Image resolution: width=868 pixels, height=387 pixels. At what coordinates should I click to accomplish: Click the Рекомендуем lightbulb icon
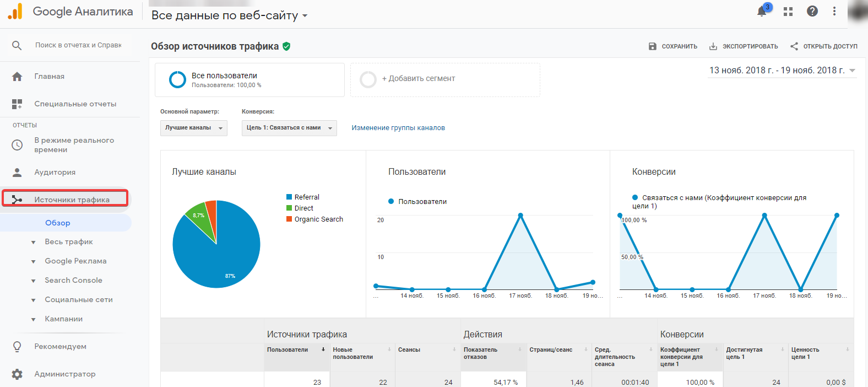(x=17, y=346)
